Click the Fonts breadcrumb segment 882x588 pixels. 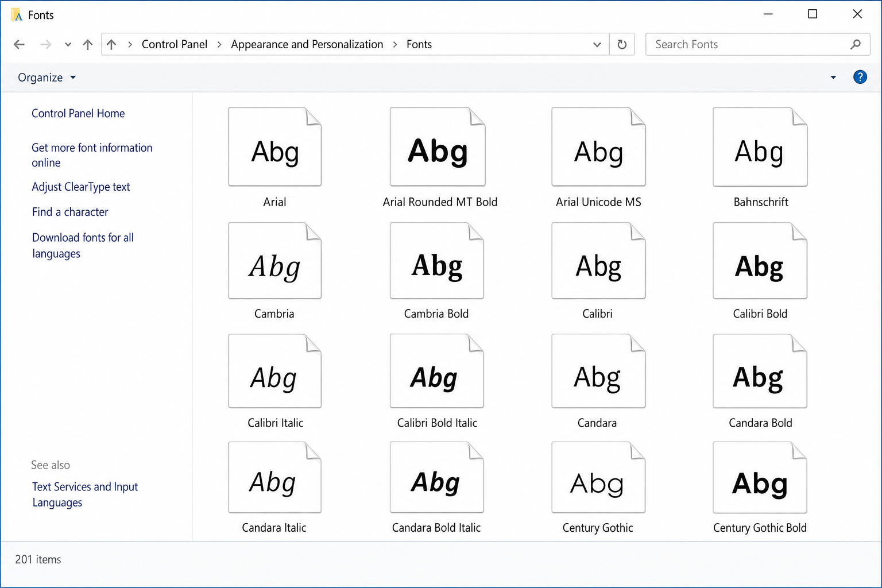coord(419,44)
